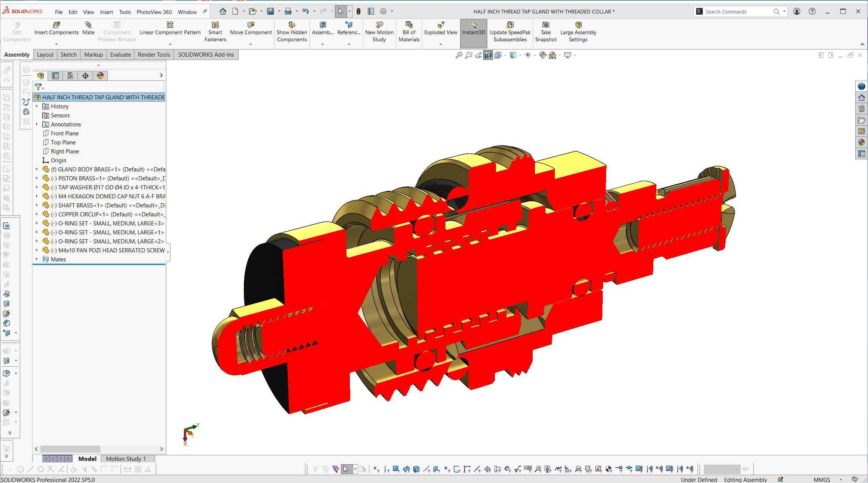Screen dimensions: 868x483
Task: Expand SHAFT BRASS component
Action: click(37, 205)
